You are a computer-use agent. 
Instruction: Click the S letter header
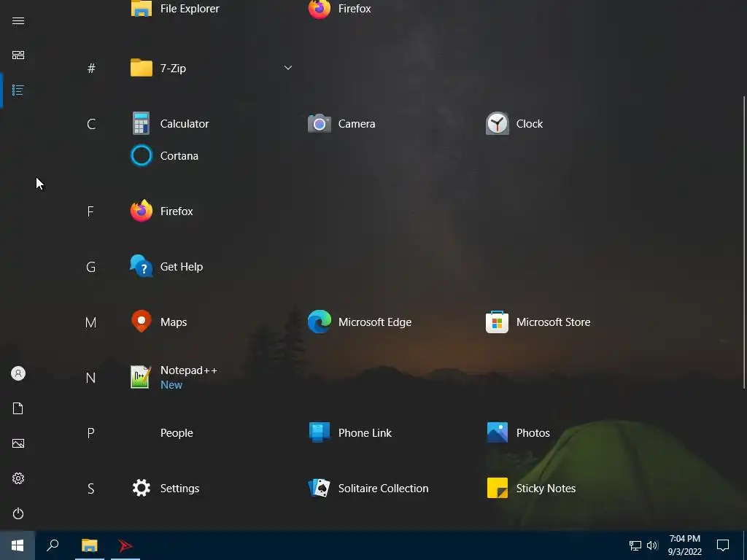tap(91, 489)
